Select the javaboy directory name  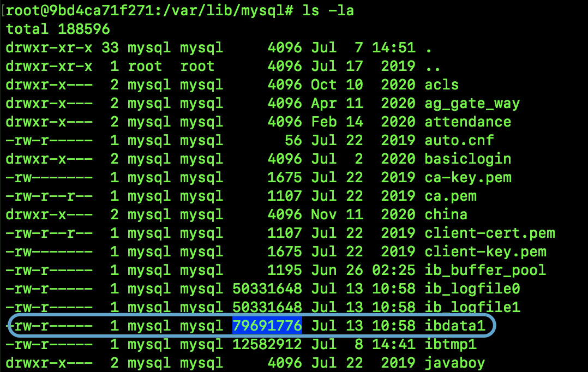tap(455, 363)
